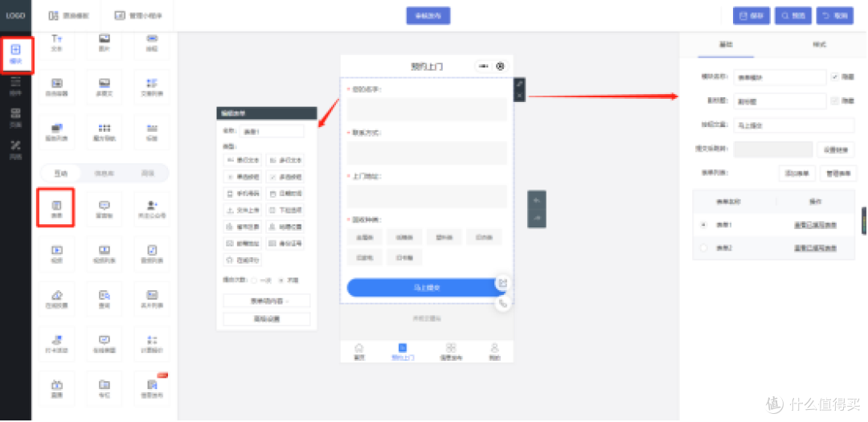Select the 图片 image module

point(104,43)
